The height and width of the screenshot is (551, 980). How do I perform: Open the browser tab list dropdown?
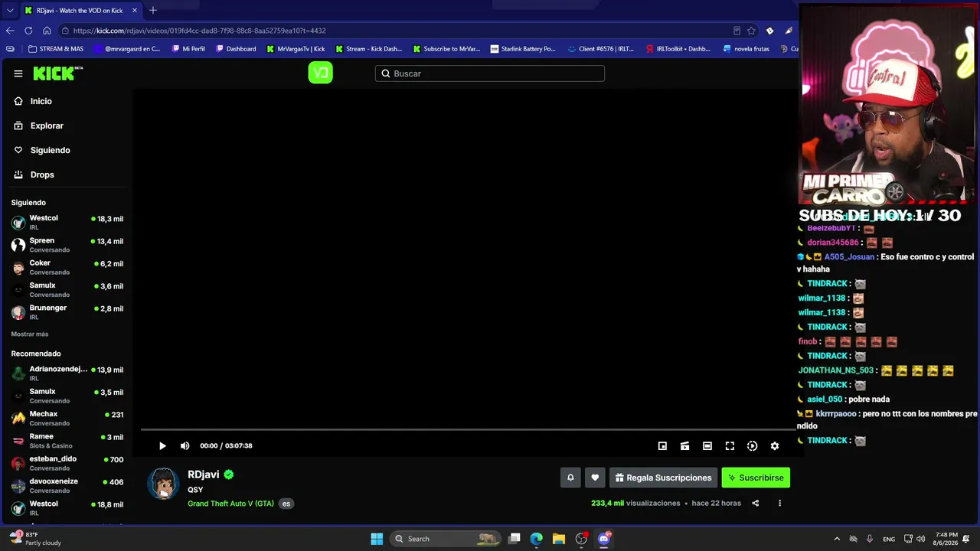9,11
